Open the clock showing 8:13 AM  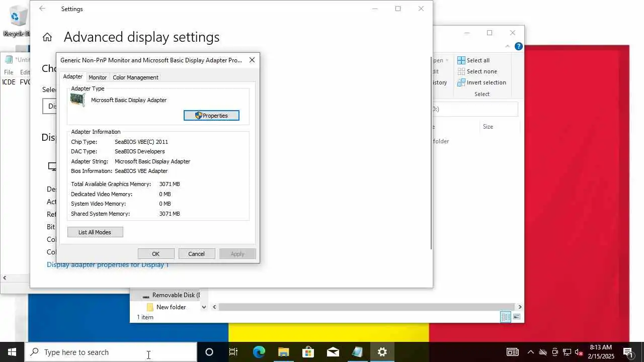click(601, 352)
